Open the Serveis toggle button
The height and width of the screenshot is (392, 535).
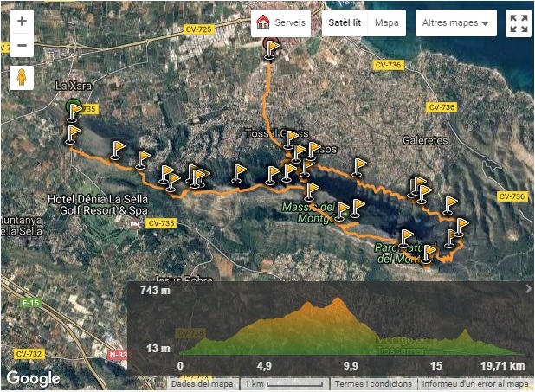(x=280, y=22)
